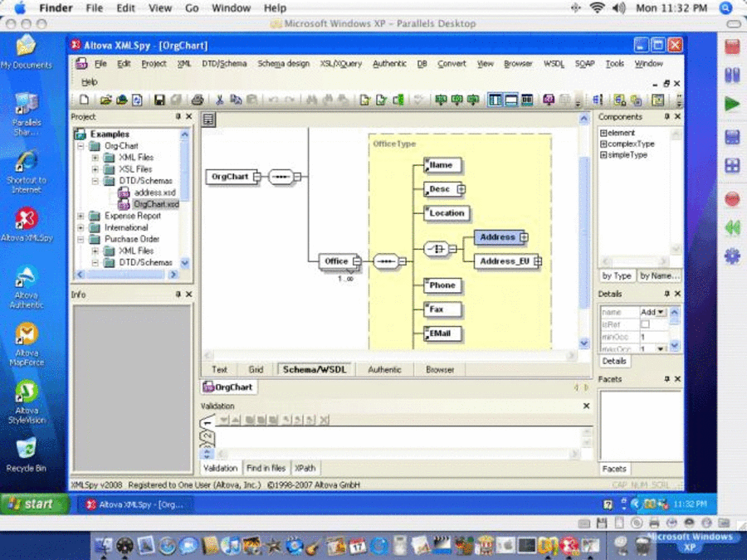The image size is (747, 560).
Task: Click the Cut scissors icon
Action: click(x=220, y=100)
